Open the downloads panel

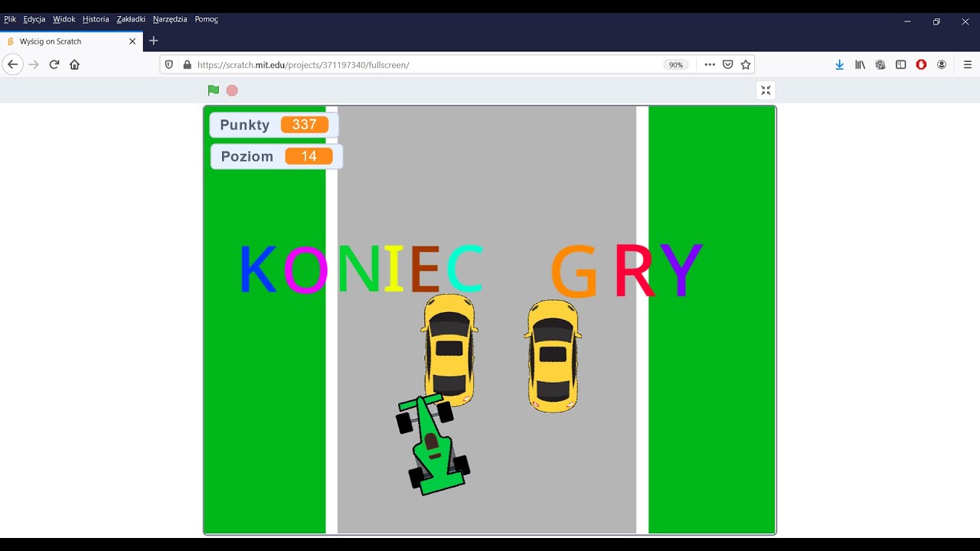[x=840, y=65]
